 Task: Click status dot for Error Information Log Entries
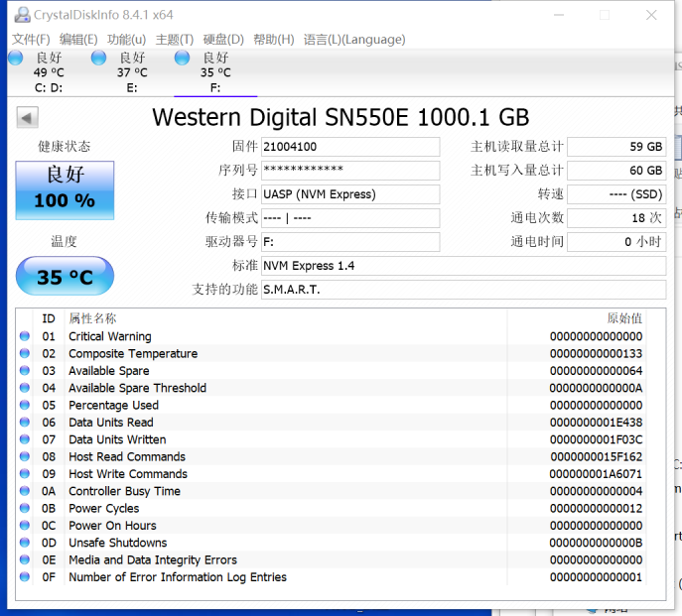click(25, 577)
